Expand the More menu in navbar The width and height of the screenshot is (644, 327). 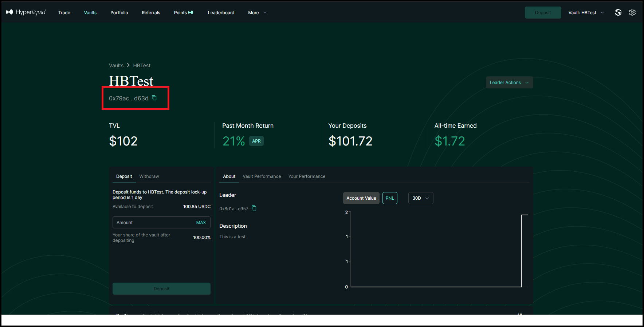tap(257, 13)
